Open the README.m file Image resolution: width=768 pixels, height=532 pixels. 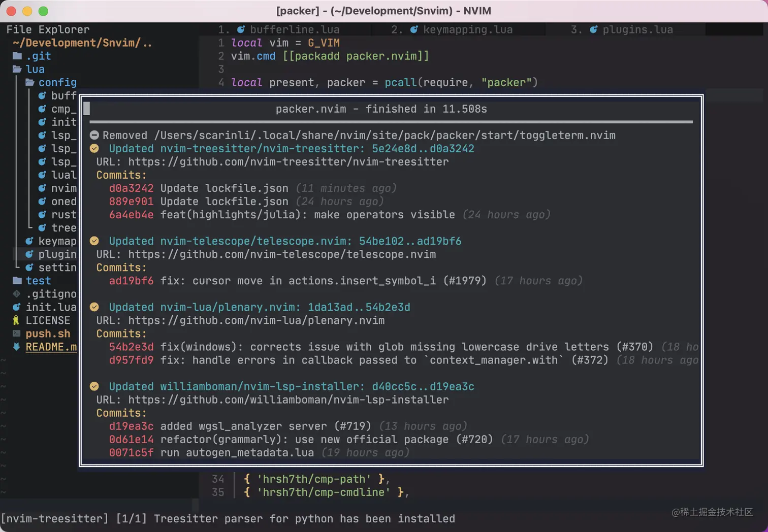pyautogui.click(x=51, y=346)
